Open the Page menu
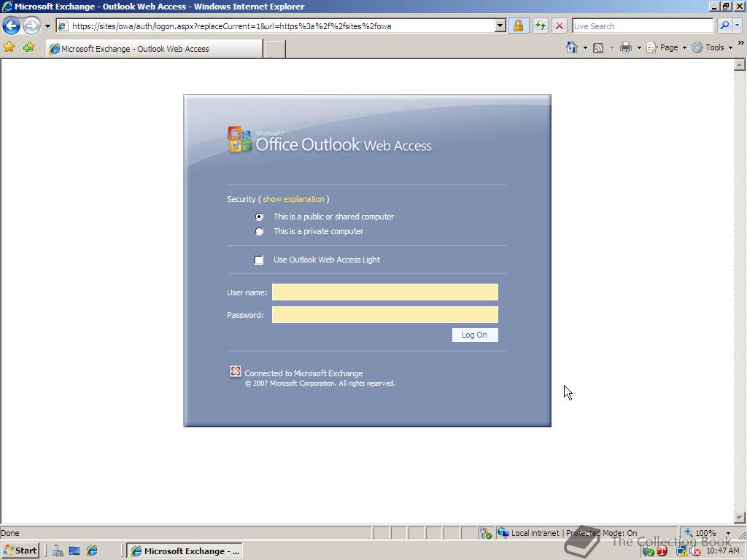Image resolution: width=747 pixels, height=560 pixels. click(x=667, y=47)
